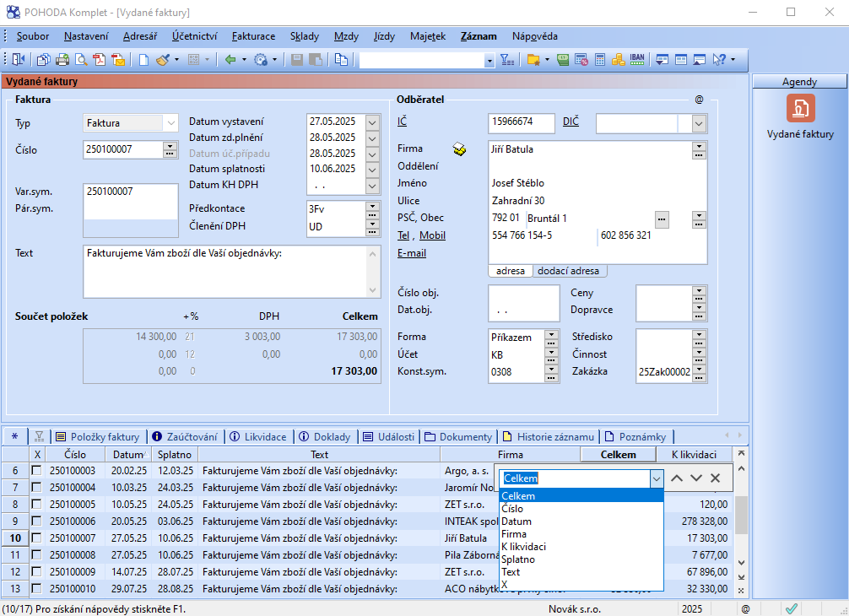Click the Text field vertical scrollbar
849x616 pixels.
(x=372, y=272)
